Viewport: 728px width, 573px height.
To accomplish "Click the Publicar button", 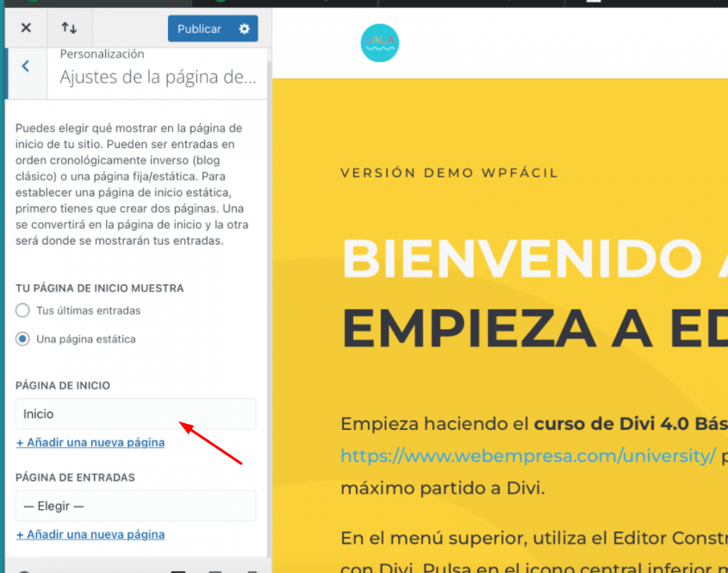I will tap(199, 28).
